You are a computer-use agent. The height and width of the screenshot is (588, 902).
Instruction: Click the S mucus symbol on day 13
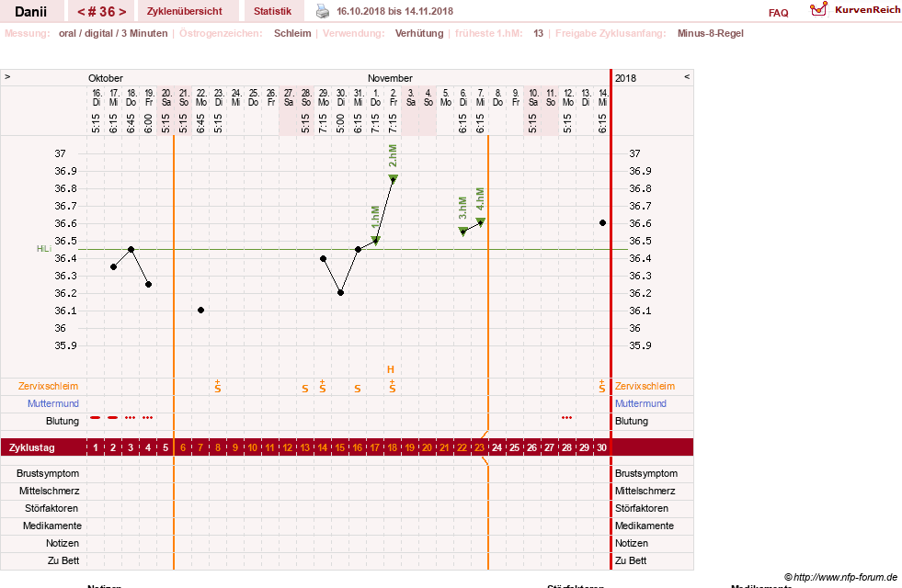tap(305, 390)
